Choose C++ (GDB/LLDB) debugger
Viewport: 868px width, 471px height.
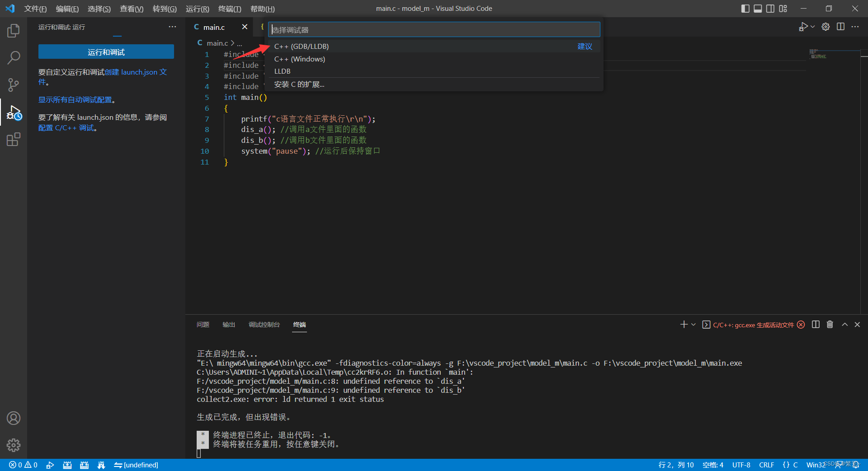(x=434, y=47)
